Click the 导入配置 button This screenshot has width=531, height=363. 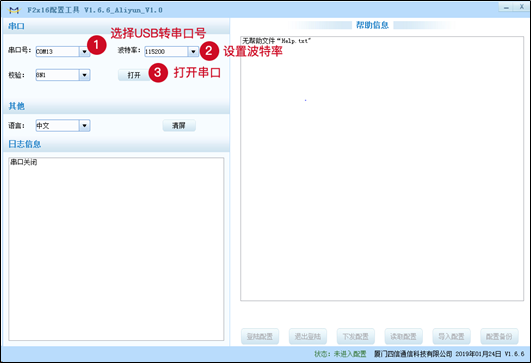tap(451, 336)
